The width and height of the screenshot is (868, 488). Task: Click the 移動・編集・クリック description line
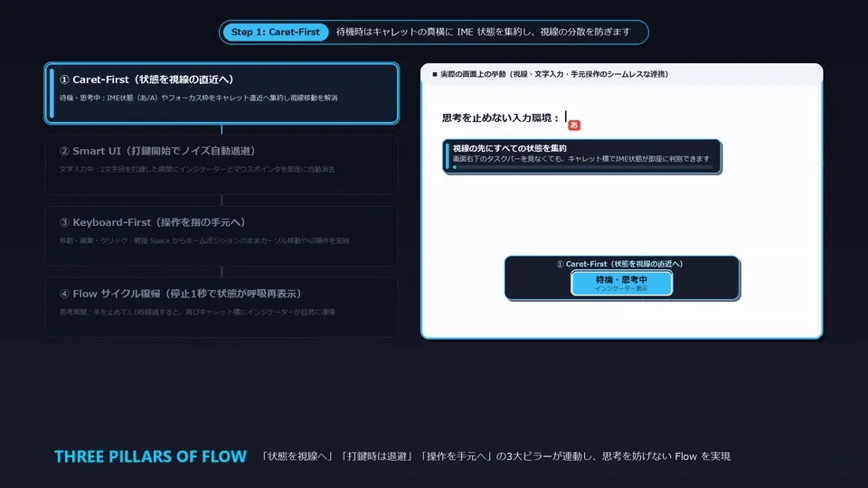point(204,240)
